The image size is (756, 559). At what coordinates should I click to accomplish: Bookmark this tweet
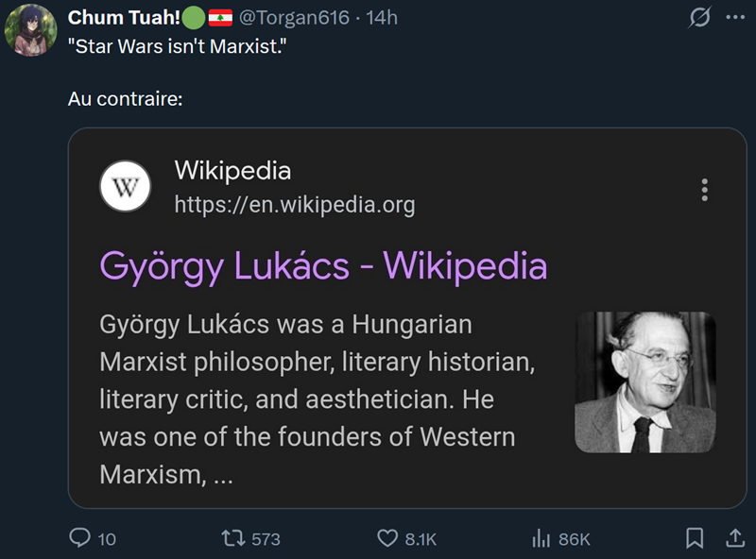point(695,538)
